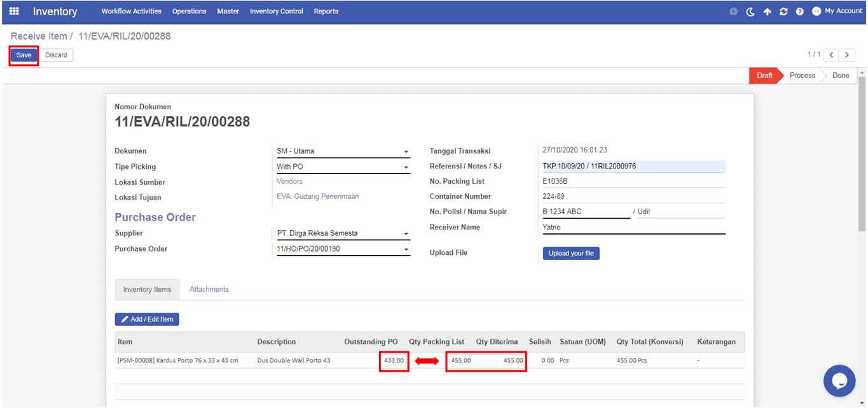868x408 pixels.
Task: Open the apps grid menu icon
Action: 14,11
